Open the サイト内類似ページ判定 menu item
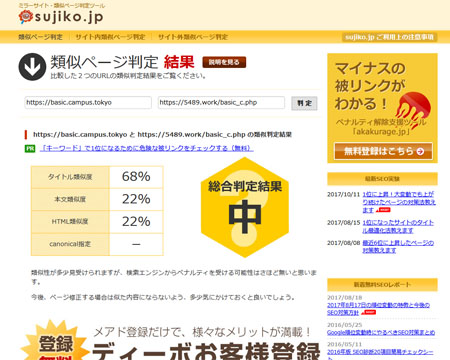Screen dimensions: 450x360 click(110, 37)
